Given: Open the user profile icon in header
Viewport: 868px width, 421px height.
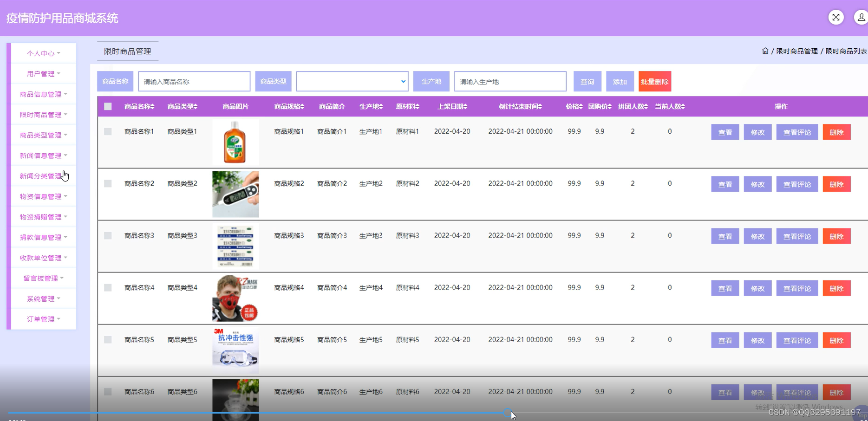Looking at the screenshot, I should click(861, 18).
